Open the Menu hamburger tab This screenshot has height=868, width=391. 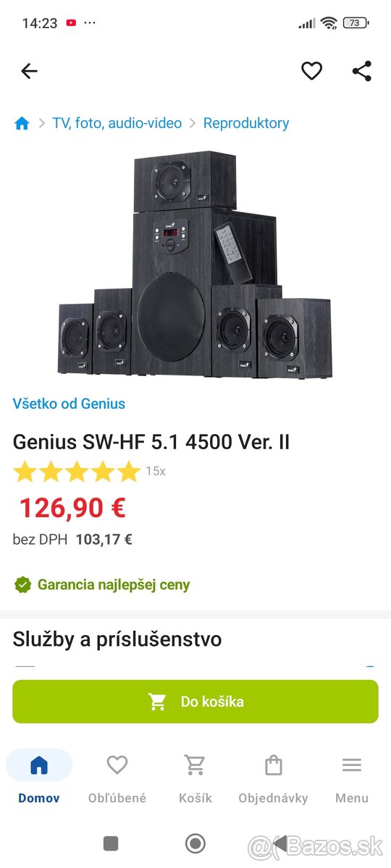pos(352,778)
